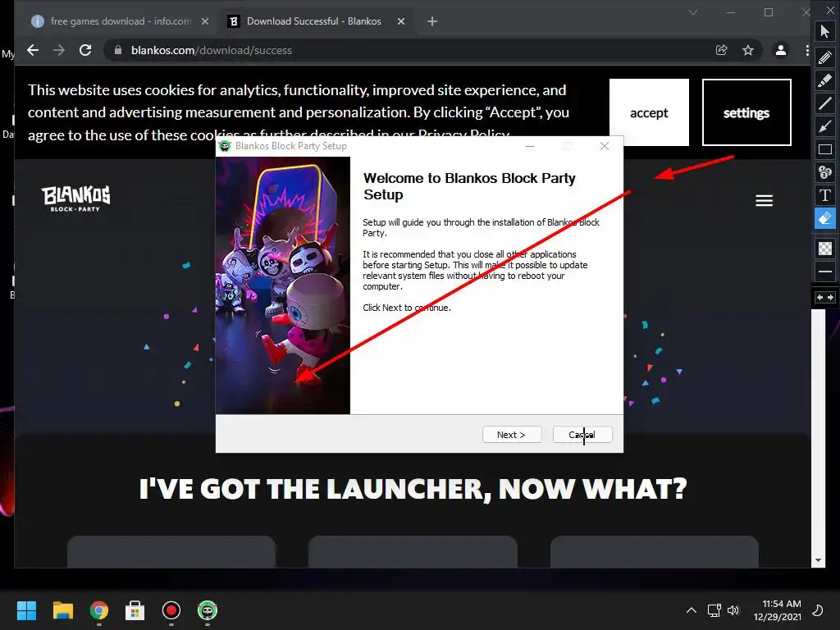Accept the website cookies

[x=649, y=112]
